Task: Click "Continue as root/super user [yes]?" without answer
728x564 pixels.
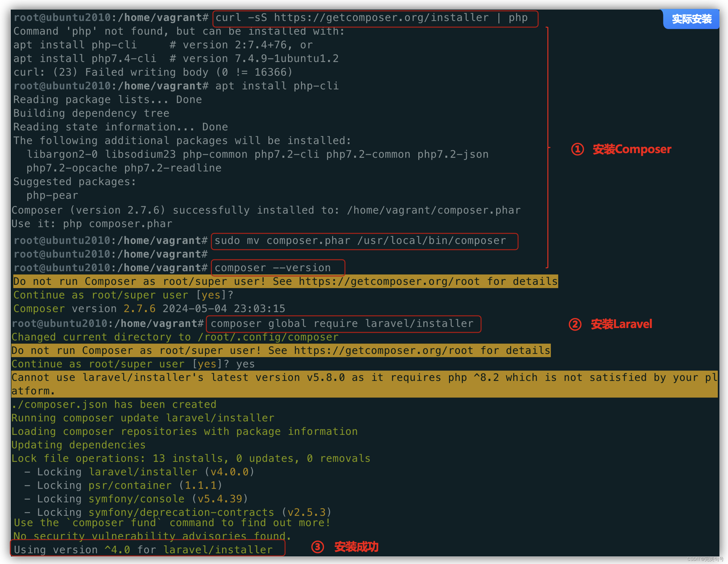Action: coord(123,295)
